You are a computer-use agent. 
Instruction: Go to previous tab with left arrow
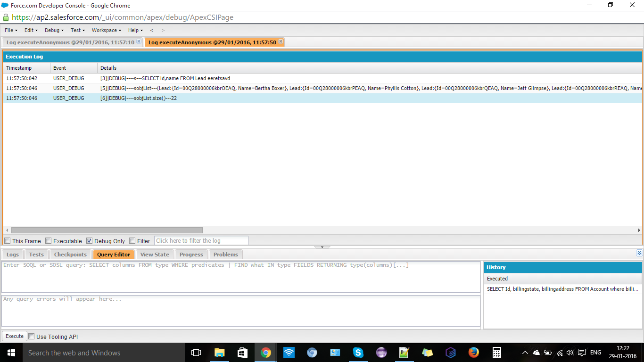click(x=152, y=30)
